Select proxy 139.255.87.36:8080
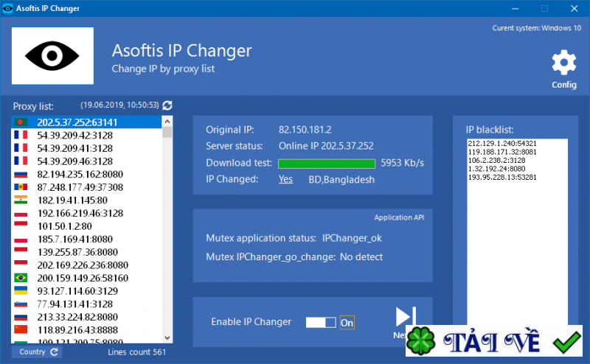Viewport: 590px width, 364px height. click(86, 252)
